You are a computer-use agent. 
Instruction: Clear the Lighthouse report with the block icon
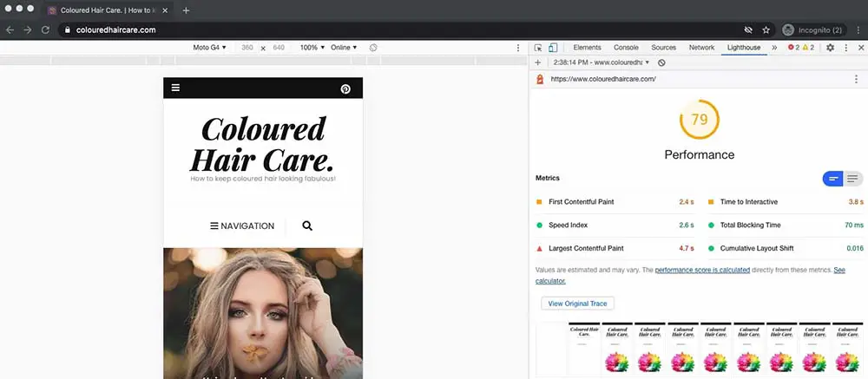tap(661, 62)
